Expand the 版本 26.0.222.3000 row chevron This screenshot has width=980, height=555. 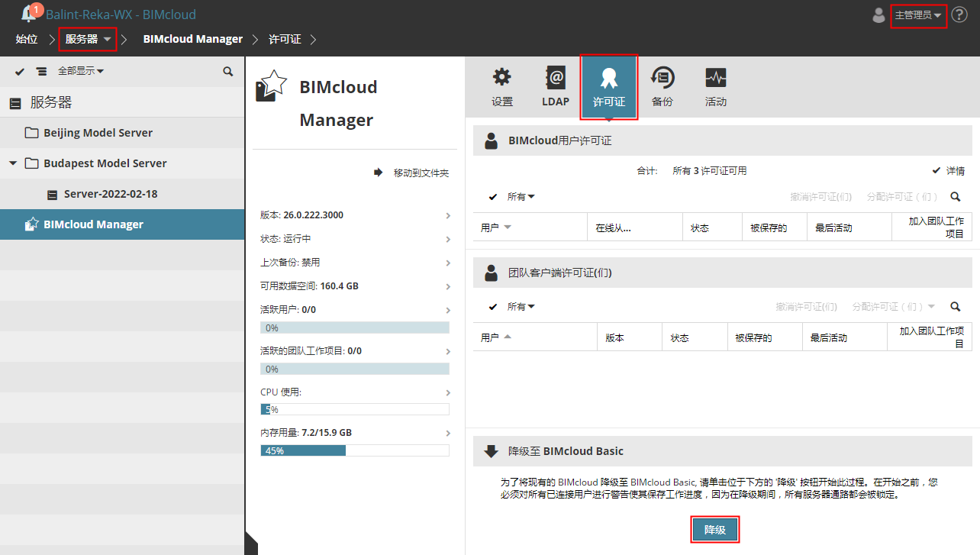448,216
